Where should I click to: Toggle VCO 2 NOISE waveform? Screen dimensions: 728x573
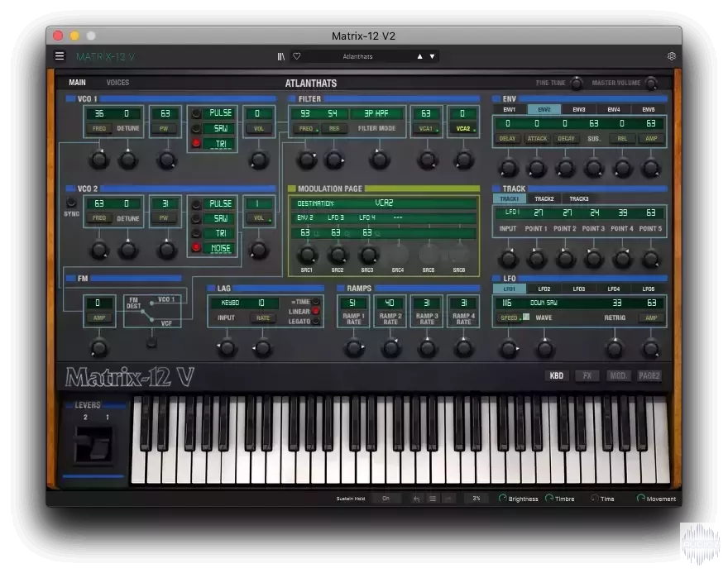196,248
